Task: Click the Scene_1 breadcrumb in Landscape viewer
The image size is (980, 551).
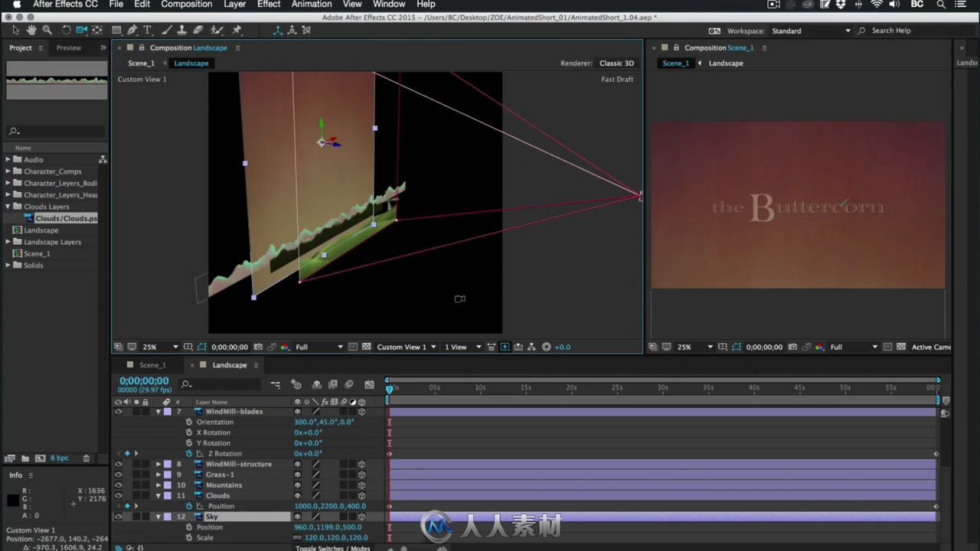Action: click(x=141, y=64)
